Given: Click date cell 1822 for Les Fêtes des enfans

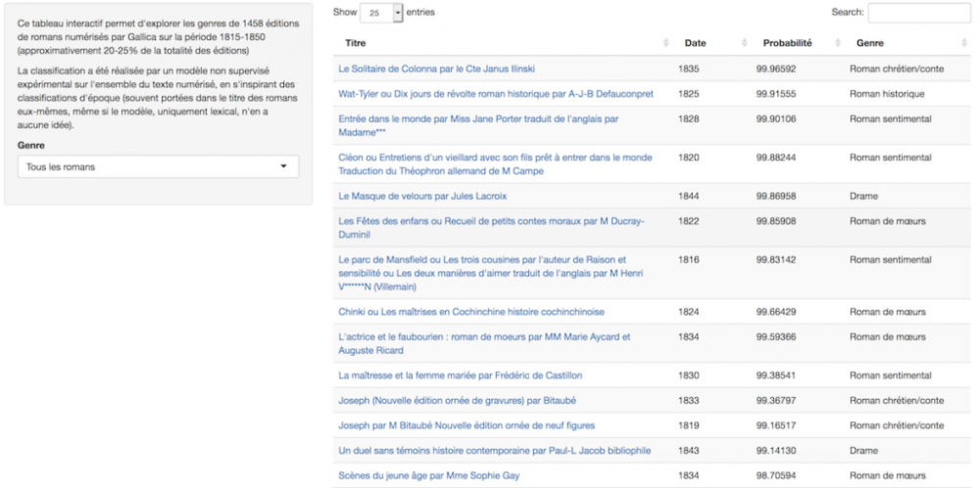Looking at the screenshot, I should click(x=688, y=221).
